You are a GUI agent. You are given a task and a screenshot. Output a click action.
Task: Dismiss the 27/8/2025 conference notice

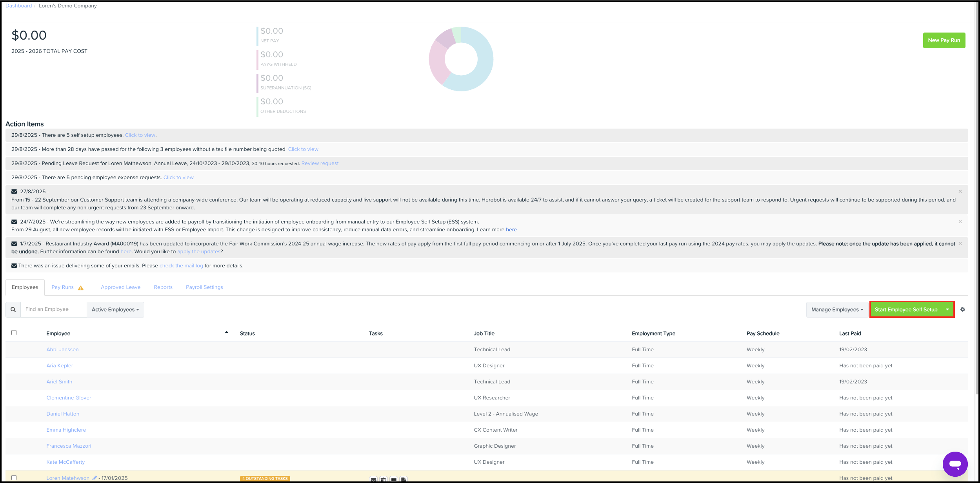960,192
